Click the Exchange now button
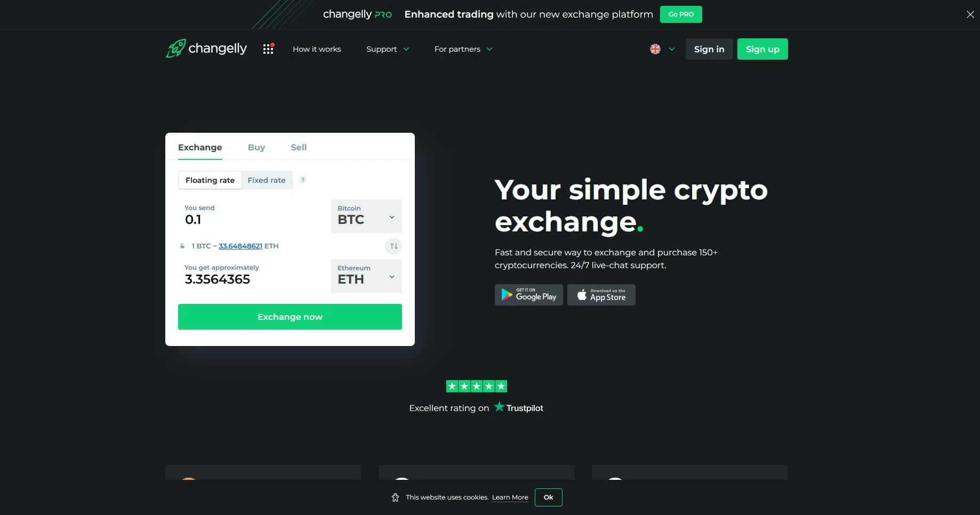Viewport: 980px width, 515px height. coord(290,317)
